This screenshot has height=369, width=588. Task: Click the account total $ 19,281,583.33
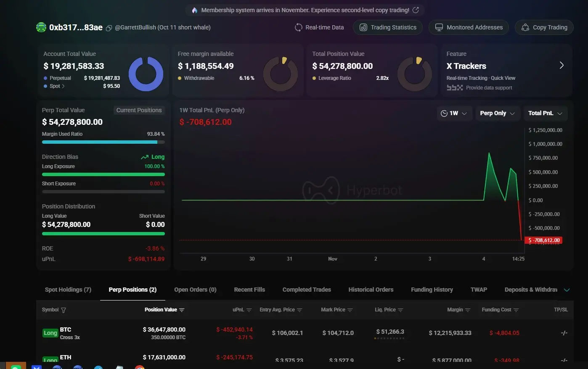click(x=74, y=66)
